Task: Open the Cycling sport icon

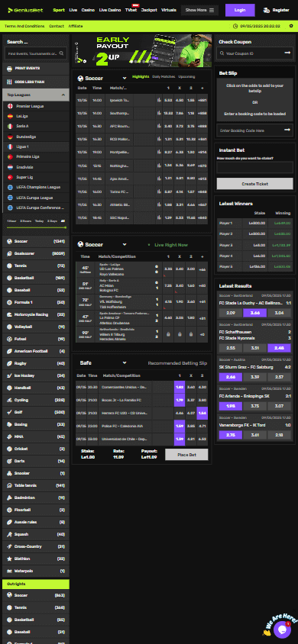Action: [x=9, y=400]
